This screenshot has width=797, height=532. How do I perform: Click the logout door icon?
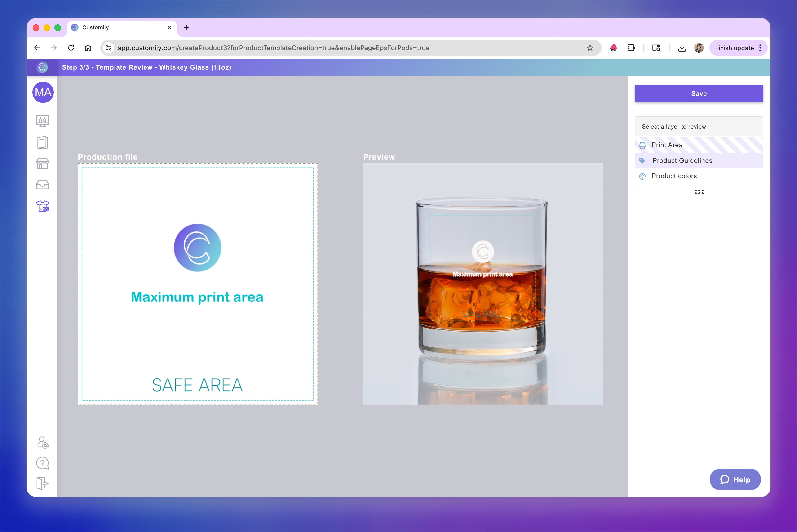[x=42, y=483]
